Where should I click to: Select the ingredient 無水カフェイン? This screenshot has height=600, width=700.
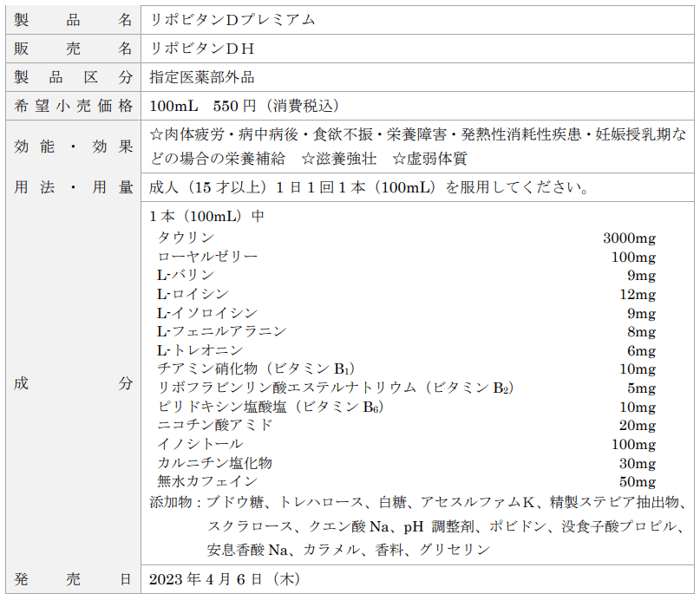(207, 481)
